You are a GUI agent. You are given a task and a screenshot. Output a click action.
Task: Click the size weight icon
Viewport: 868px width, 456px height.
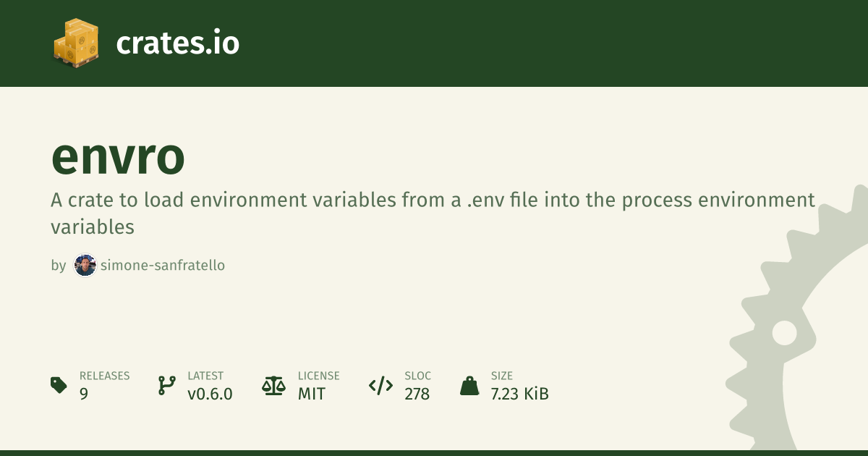coord(469,385)
